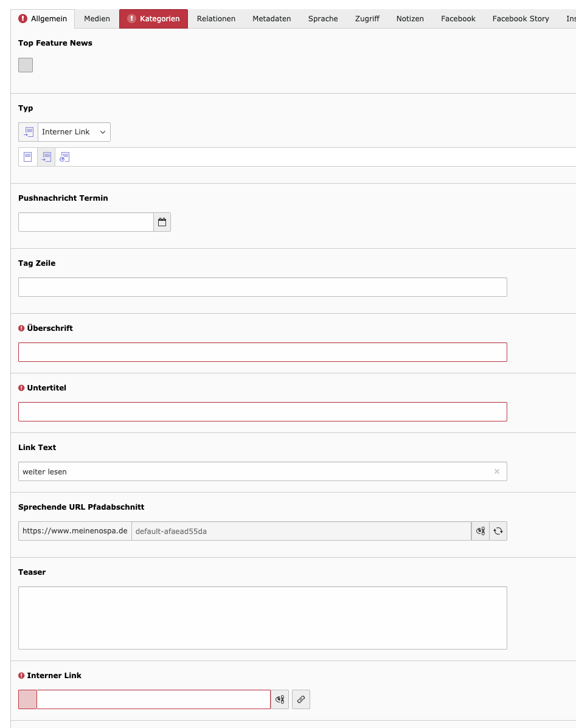Viewport: 576px width, 728px height.
Task: Select the external link type icon
Action: pyautogui.click(x=64, y=157)
